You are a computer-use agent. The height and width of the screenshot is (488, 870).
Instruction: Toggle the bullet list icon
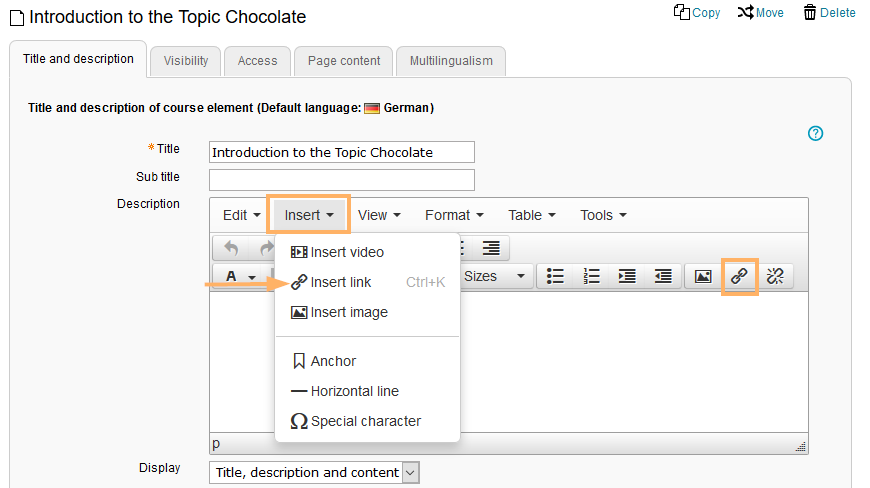point(555,276)
